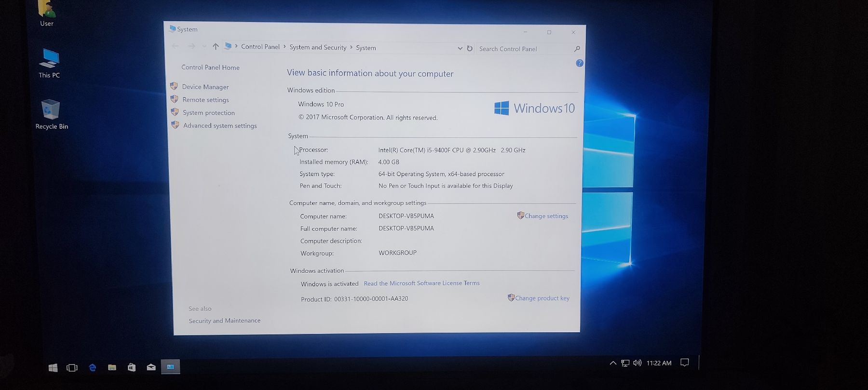Click the volume speaker icon
Image resolution: width=868 pixels, height=390 pixels.
click(x=637, y=363)
